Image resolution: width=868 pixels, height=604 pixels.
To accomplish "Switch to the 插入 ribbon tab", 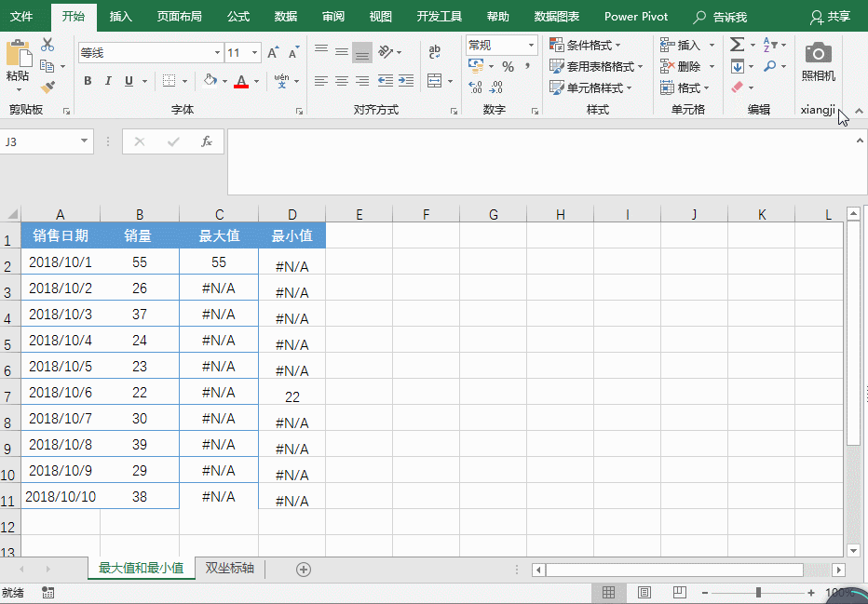I will [x=120, y=16].
